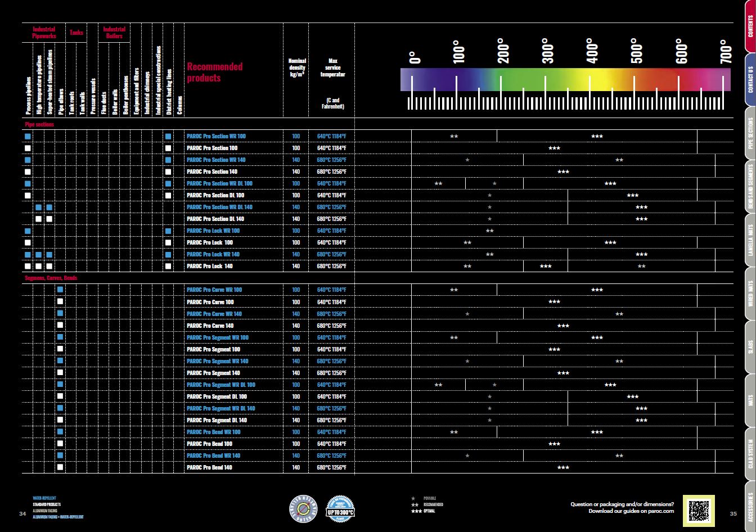Click the 'STANDARD PRODUCTS' legend entry

click(47, 504)
